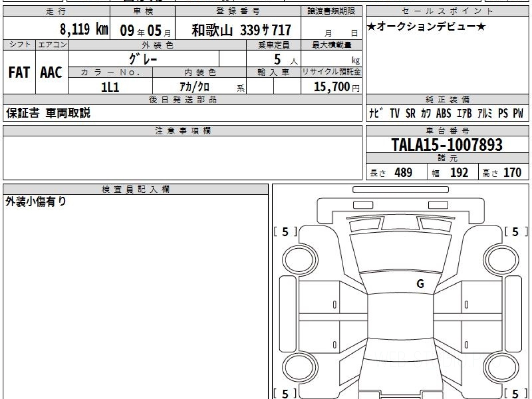Viewport: 532px width, 399px height.
Task: Select the TV equipment code
Action: point(395,113)
